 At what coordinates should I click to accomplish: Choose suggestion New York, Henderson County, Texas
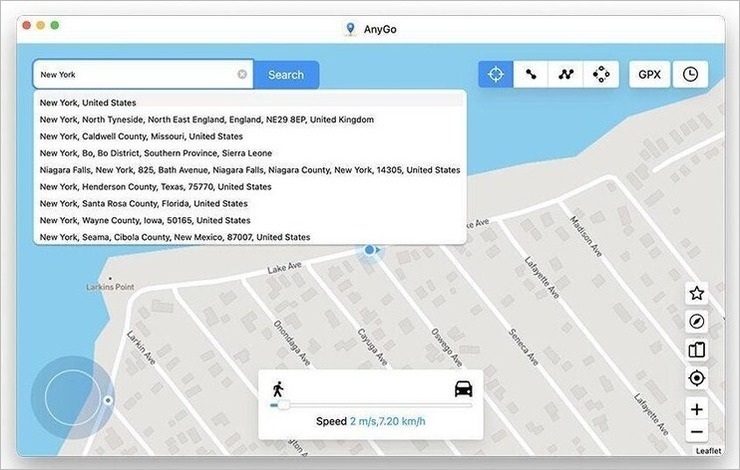coord(250,186)
